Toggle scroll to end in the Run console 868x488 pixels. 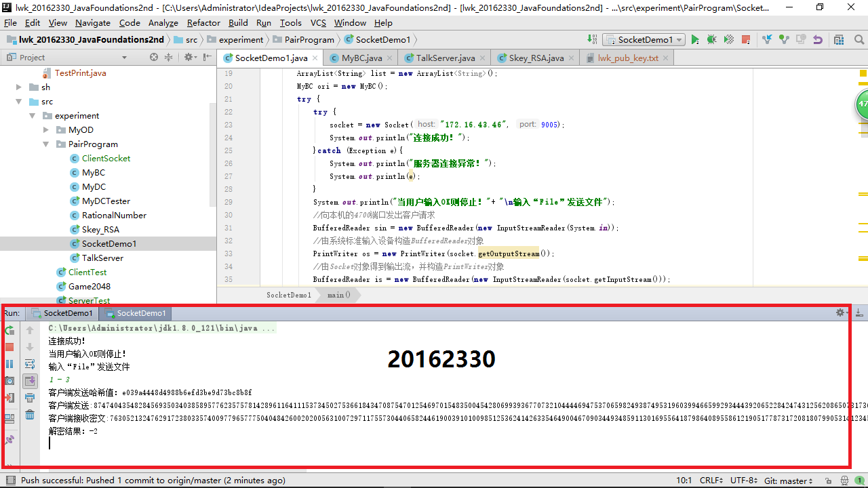[x=30, y=381]
